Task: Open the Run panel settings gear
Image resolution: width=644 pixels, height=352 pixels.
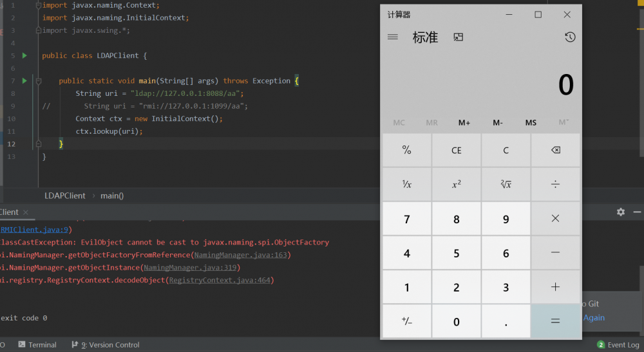Action: pos(620,212)
